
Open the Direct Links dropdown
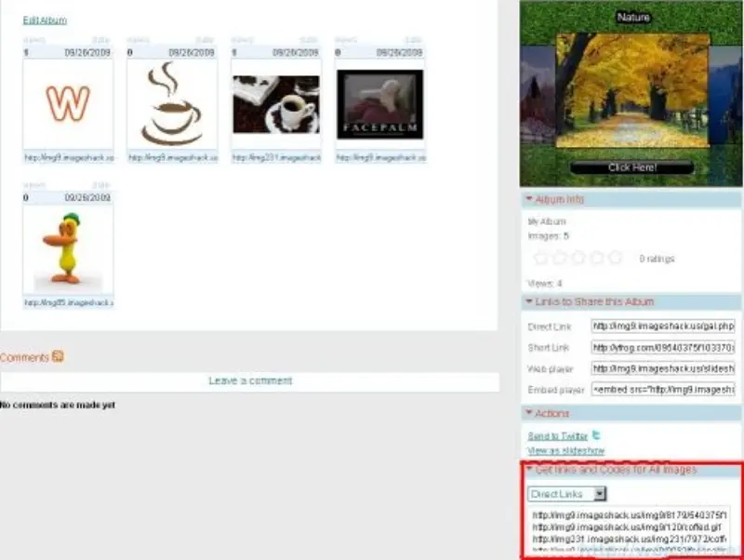click(x=600, y=494)
